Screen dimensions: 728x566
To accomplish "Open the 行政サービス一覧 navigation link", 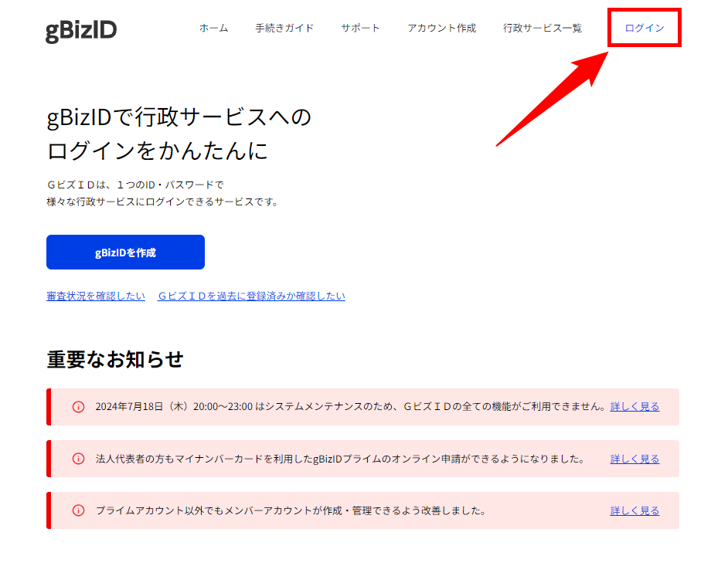I will tap(542, 29).
